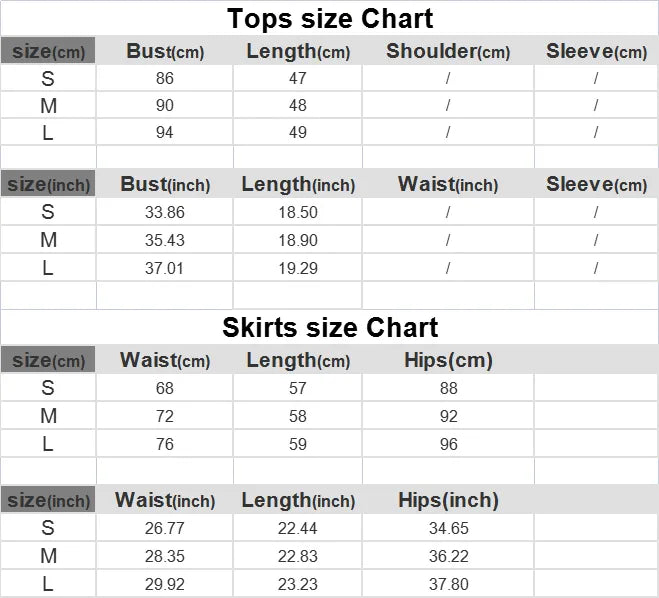Viewport: 659px width, 598px height.
Task: Click the Hips(inch) column header
Action: (448, 500)
